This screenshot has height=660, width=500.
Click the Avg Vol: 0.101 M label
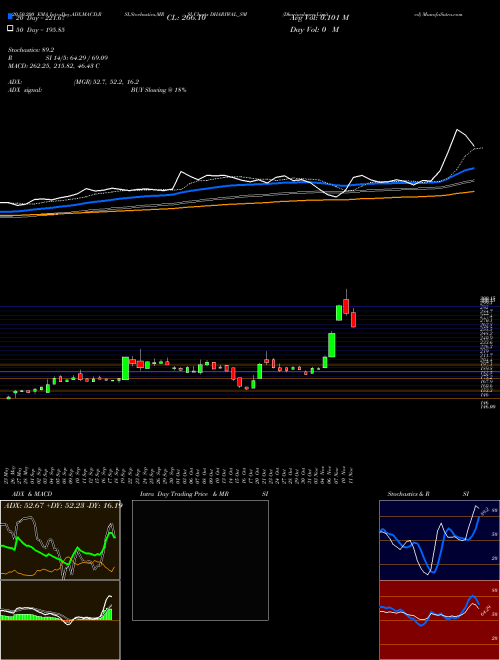coord(319,17)
